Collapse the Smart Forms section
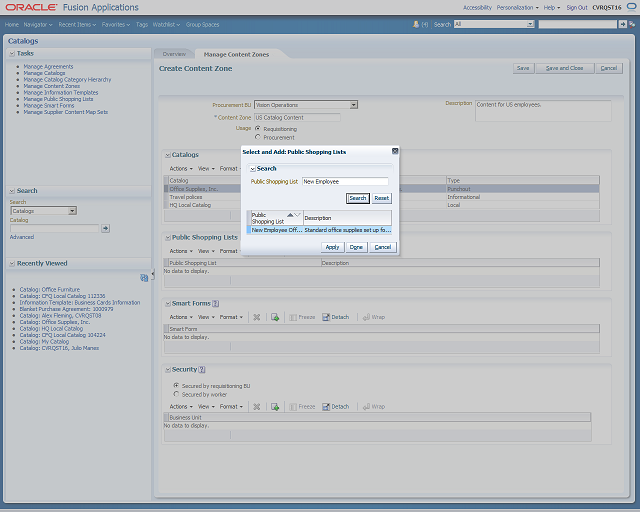Viewport: 640px width, 512px height. coord(168,303)
